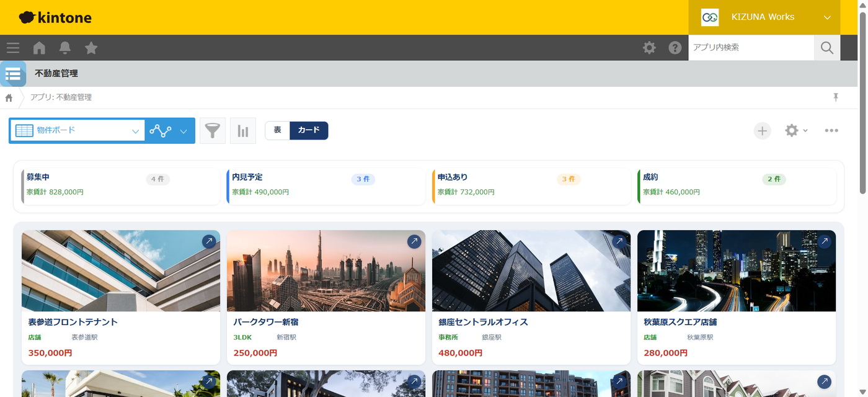Click the パークタワー新宿 card title
868x397 pixels.
click(266, 322)
